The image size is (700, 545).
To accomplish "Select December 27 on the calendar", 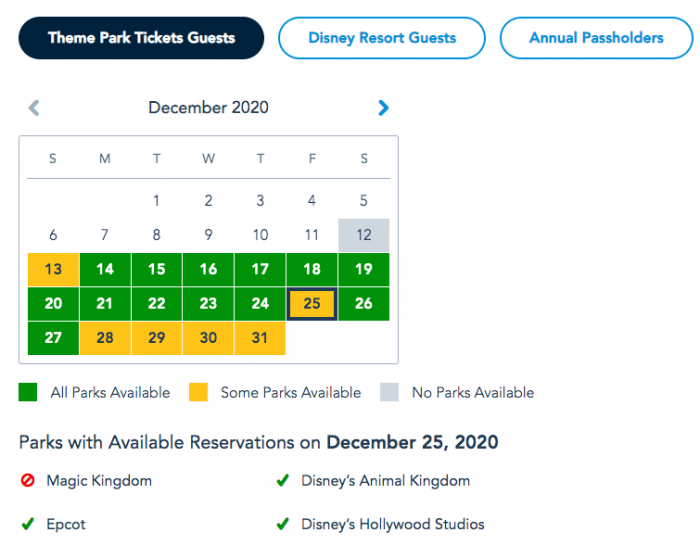I will [53, 337].
